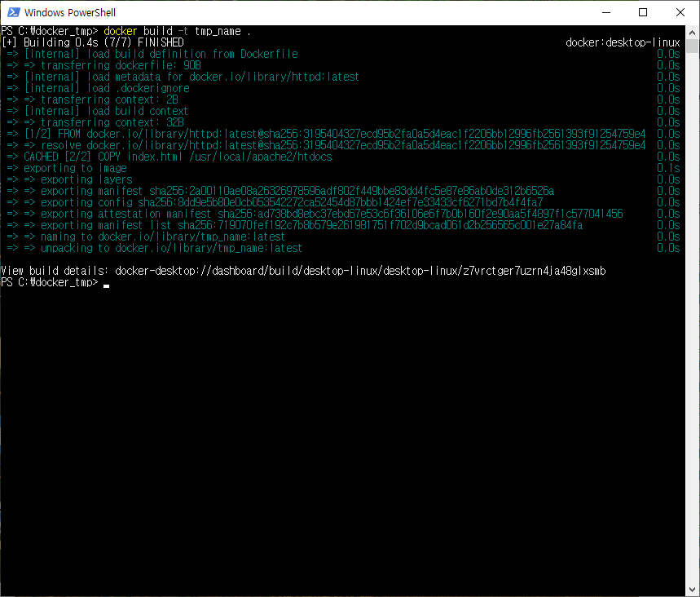Click the 'exporting layers' line
This screenshot has height=597, width=700.
[x=70, y=179]
